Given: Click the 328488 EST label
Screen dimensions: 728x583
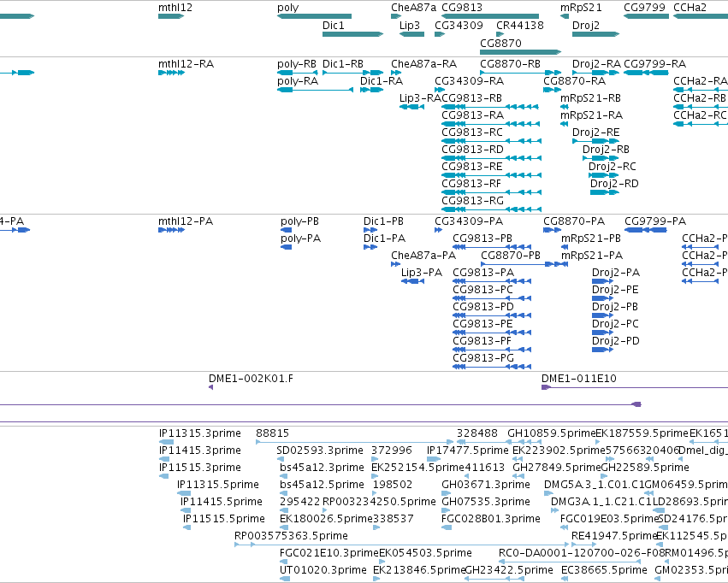Looking at the screenshot, I should coord(476,433).
